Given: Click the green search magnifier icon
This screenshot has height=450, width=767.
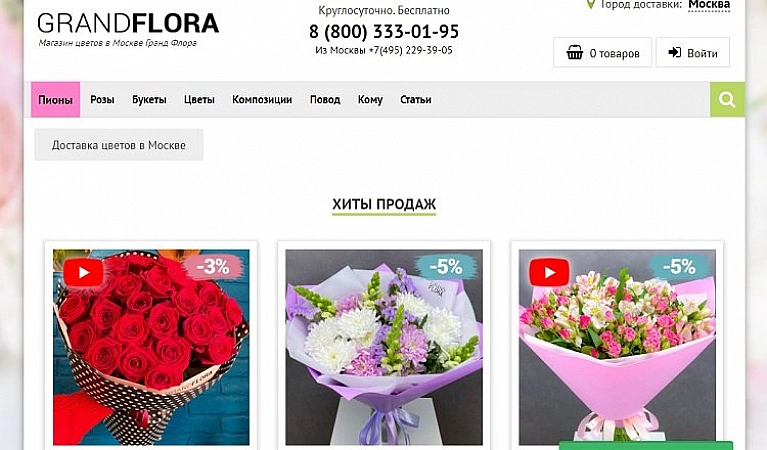Looking at the screenshot, I should tap(727, 100).
